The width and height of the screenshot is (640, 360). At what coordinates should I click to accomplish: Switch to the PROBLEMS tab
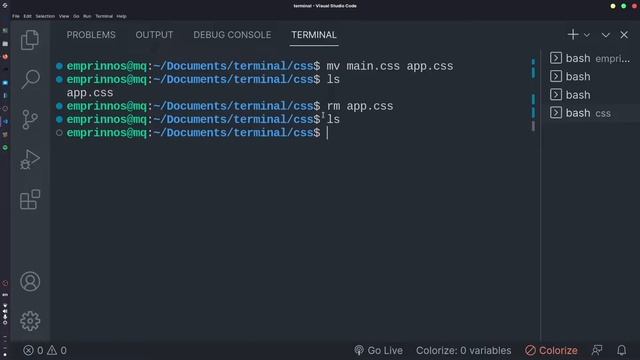point(91,35)
